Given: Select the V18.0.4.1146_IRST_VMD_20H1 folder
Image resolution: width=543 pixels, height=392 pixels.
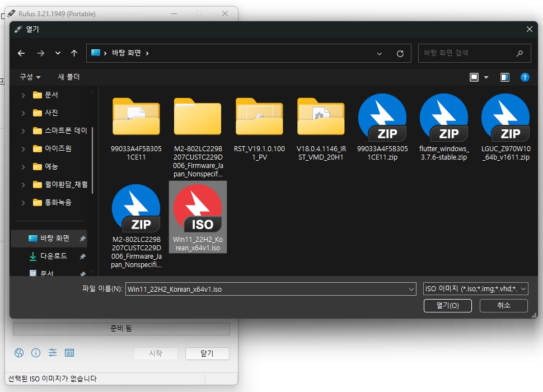Looking at the screenshot, I should tap(321, 128).
